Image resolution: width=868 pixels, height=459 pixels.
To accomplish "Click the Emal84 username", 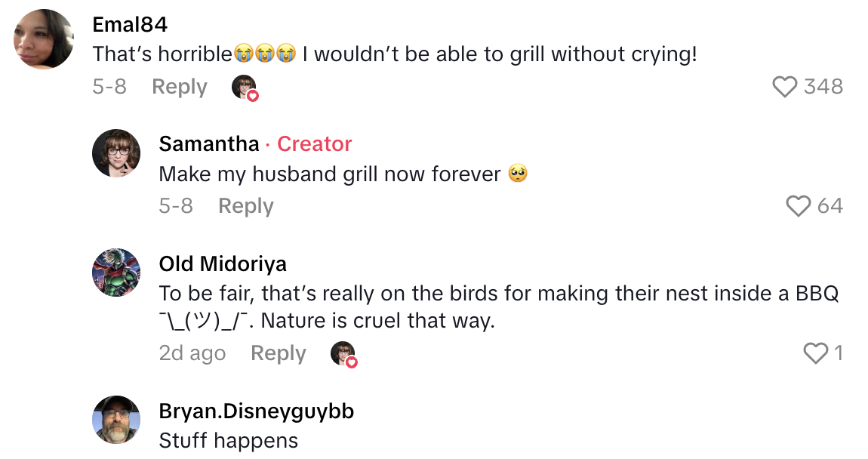I will pyautogui.click(x=130, y=24).
